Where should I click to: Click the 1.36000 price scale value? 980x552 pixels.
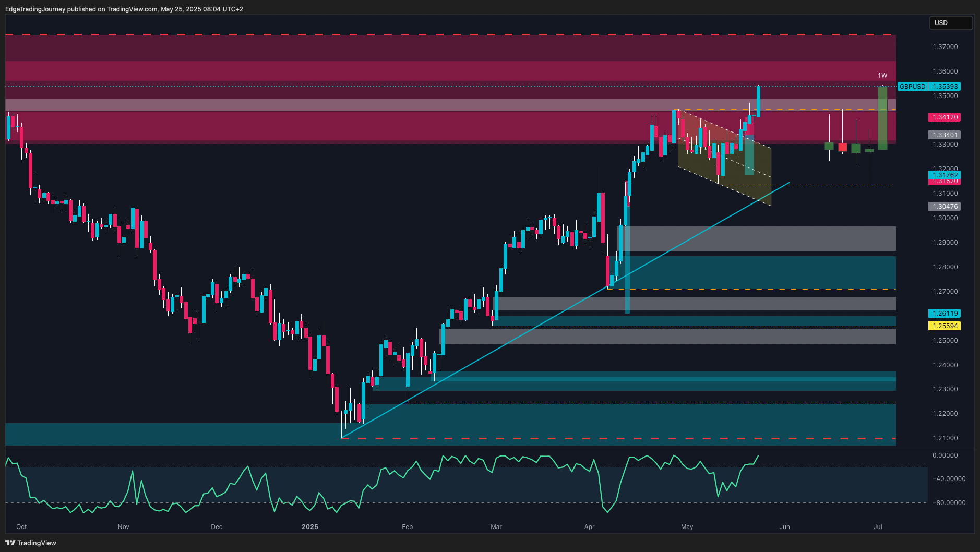click(945, 71)
